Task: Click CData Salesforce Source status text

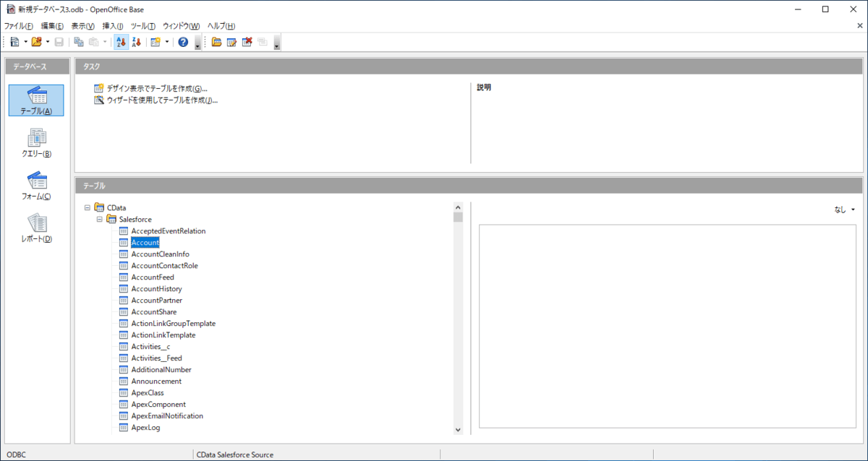Action: pyautogui.click(x=235, y=454)
